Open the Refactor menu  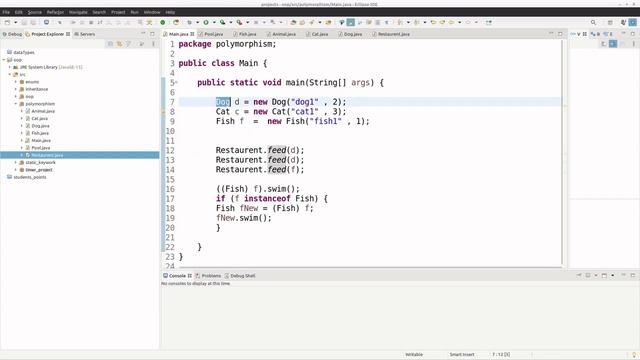[55, 12]
